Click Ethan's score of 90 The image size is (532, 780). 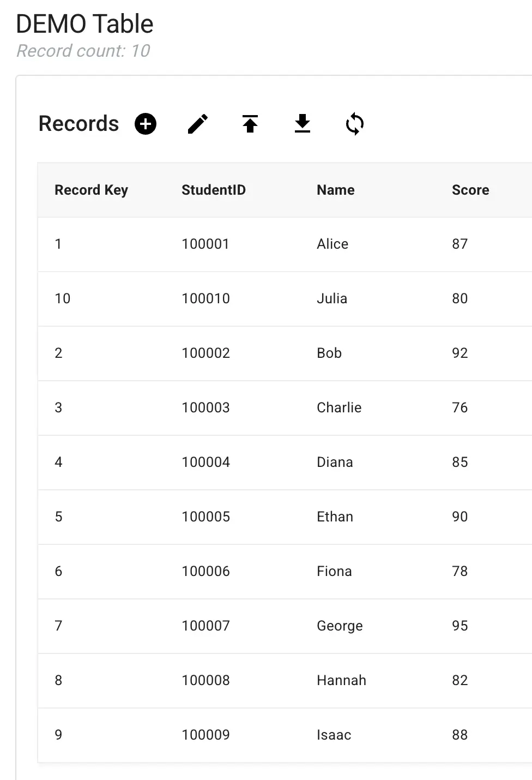coord(460,517)
